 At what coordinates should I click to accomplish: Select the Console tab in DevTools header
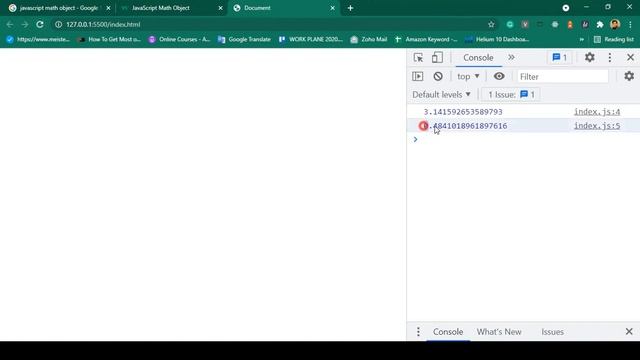coord(478,58)
